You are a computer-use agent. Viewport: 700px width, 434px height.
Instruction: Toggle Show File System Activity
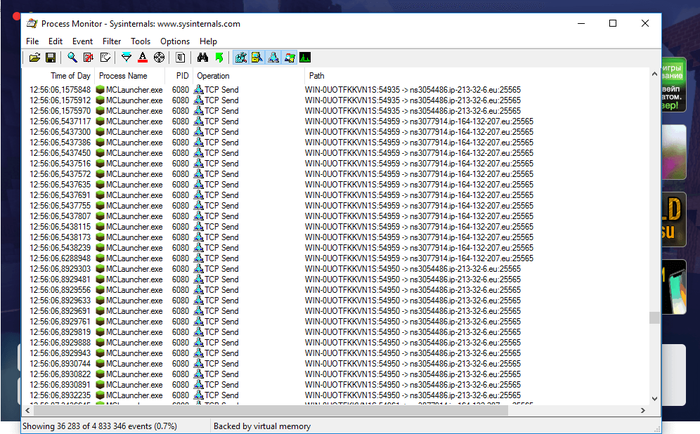(257, 58)
